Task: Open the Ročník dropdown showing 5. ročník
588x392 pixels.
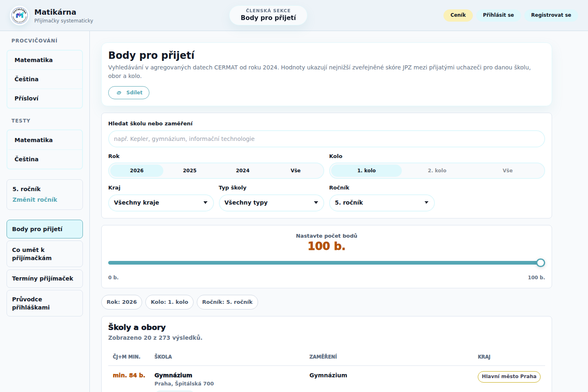Action: tap(382, 203)
